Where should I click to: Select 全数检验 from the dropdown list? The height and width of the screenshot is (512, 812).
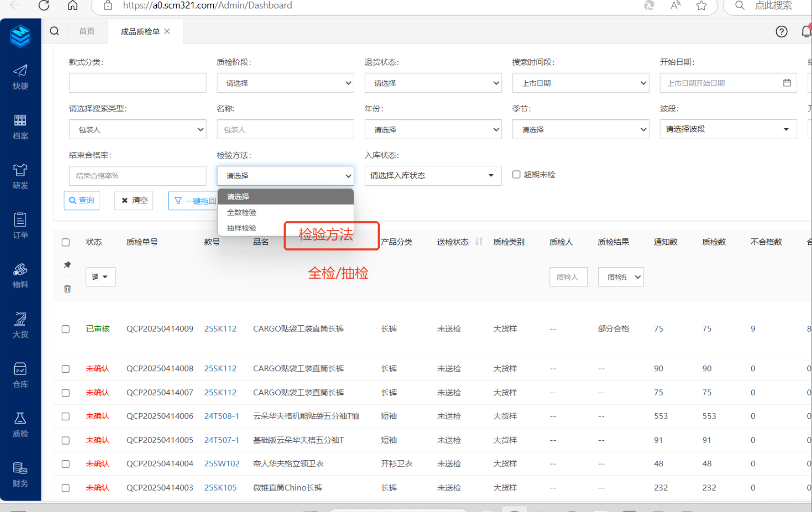pos(242,212)
